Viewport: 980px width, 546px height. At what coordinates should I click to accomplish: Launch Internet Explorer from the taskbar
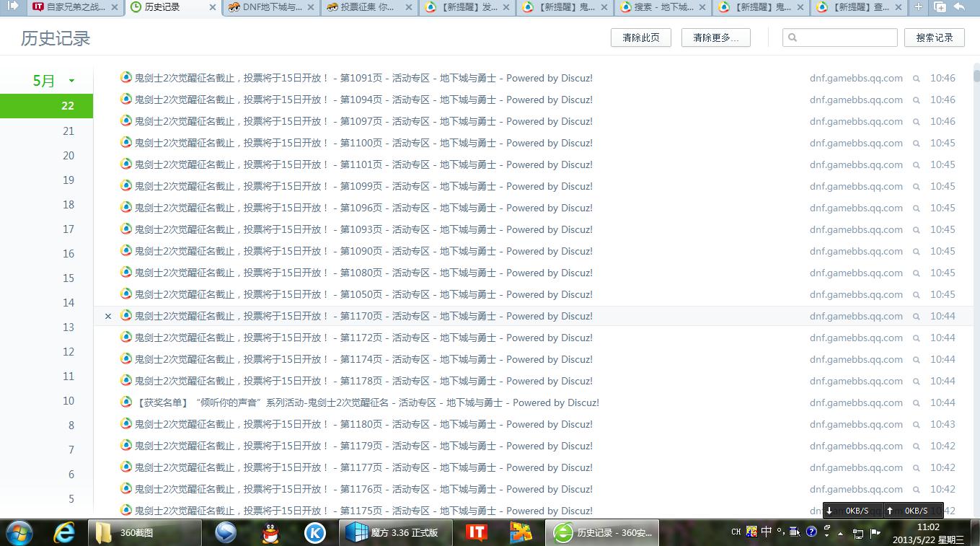coord(64,532)
